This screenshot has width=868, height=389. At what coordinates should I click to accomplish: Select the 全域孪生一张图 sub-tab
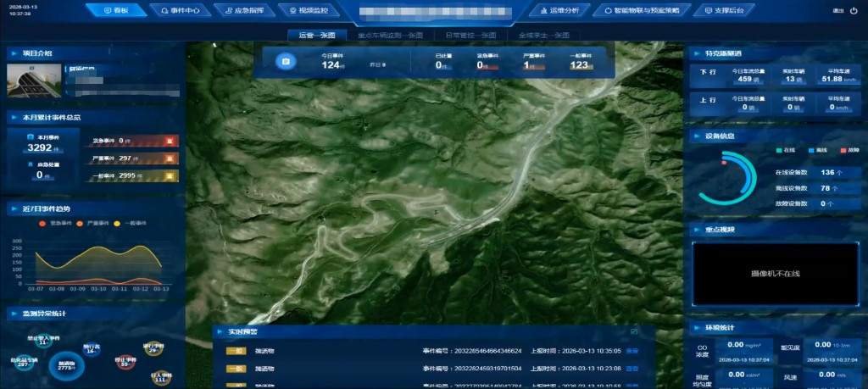pyautogui.click(x=543, y=35)
